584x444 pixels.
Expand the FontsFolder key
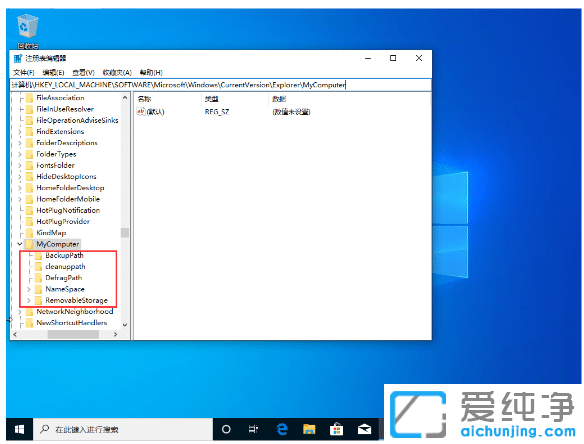coord(20,165)
